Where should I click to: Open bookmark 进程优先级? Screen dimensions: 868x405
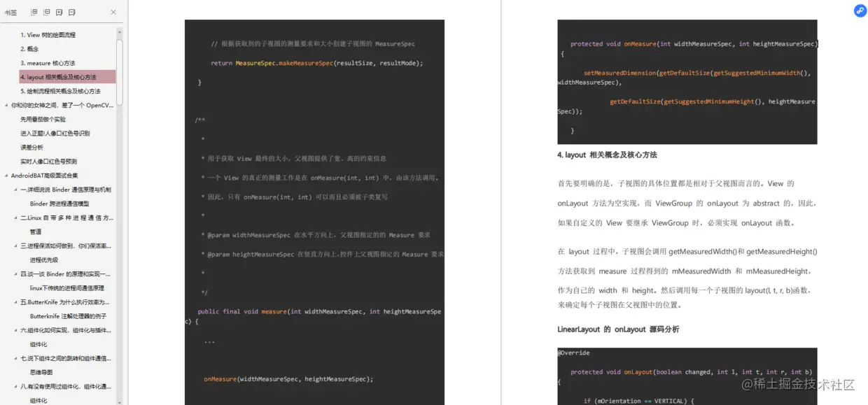[x=44, y=260]
